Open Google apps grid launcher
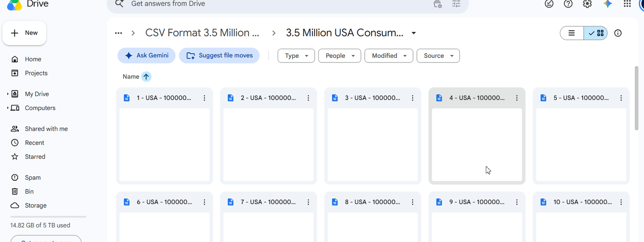 pyautogui.click(x=627, y=4)
